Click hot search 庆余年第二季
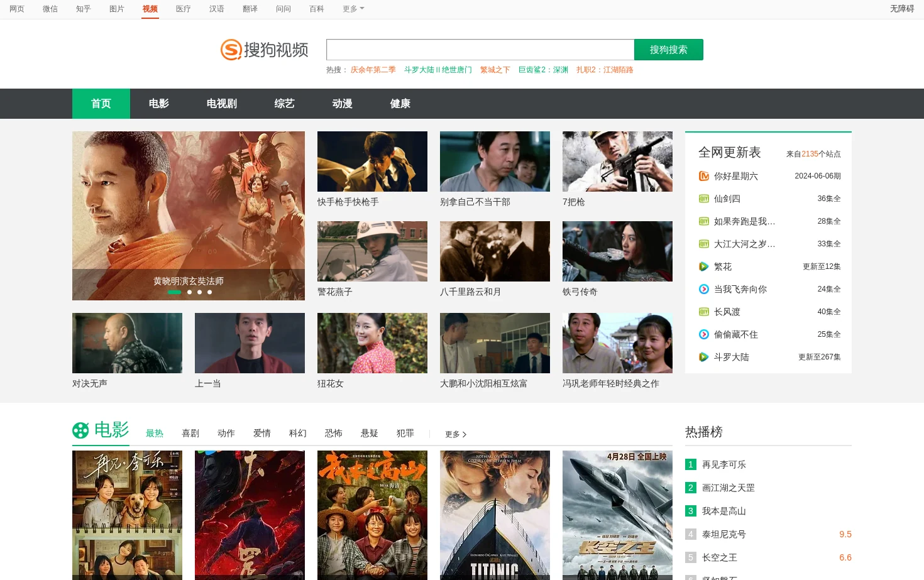This screenshot has height=580, width=924. click(x=373, y=70)
